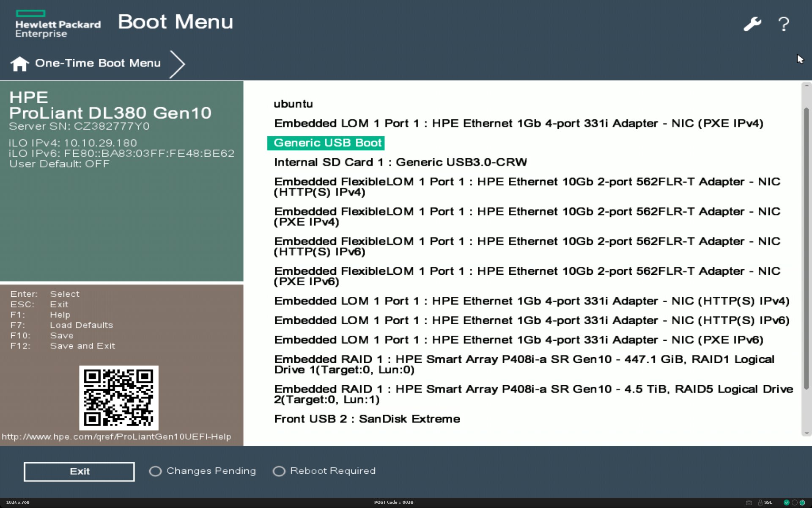The width and height of the screenshot is (812, 508).
Task: Click the empty circle UID indicator icon
Action: [x=794, y=502]
